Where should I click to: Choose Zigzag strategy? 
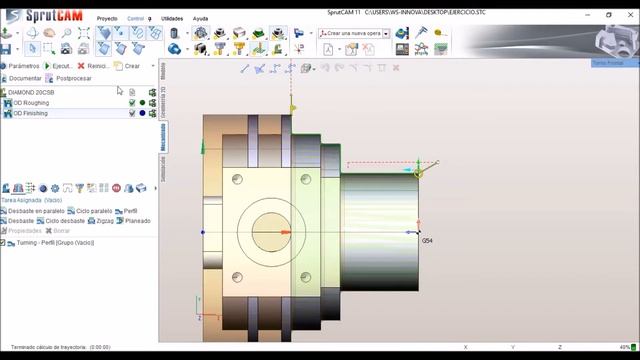pos(101,221)
